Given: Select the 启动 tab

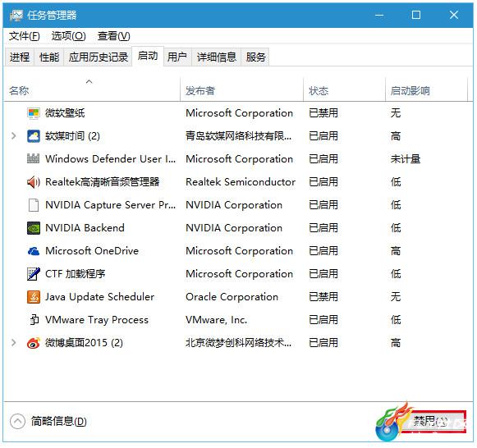Looking at the screenshot, I should 148,56.
